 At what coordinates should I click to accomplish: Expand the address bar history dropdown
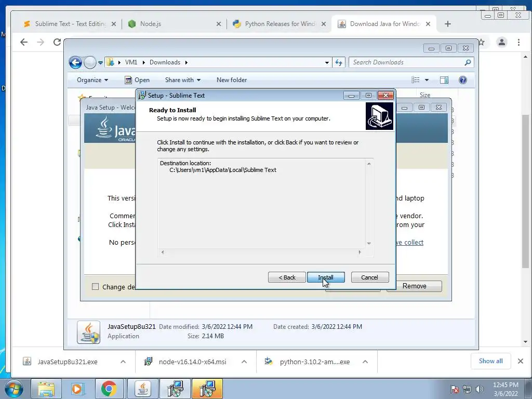[x=327, y=62]
